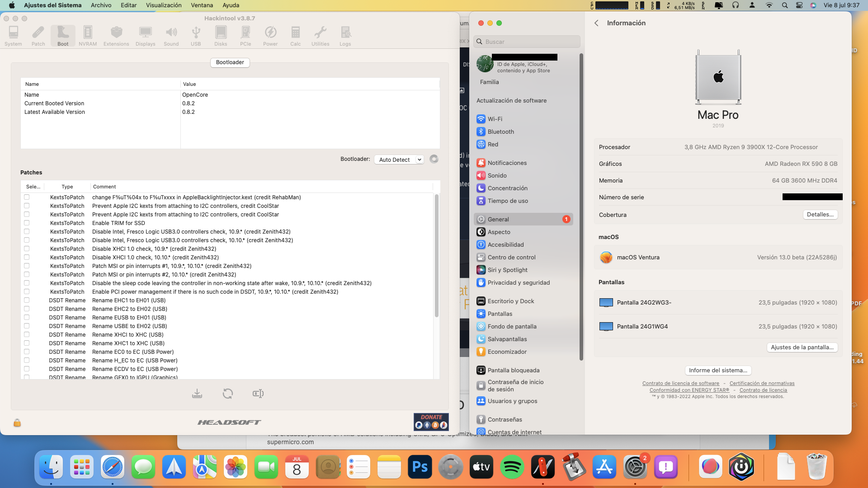Open the Auto Detect bootloader dropdown
Viewport: 868px width, 488px height.
click(x=399, y=160)
